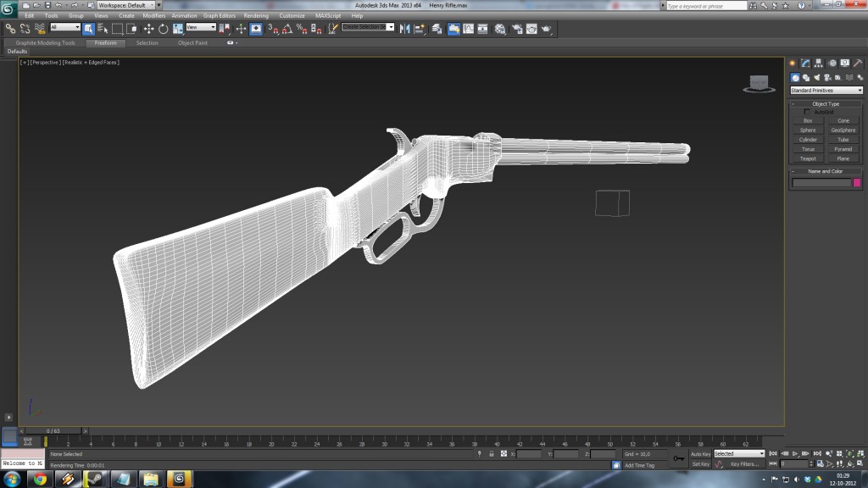This screenshot has height=488, width=868.
Task: Click the Select Object arrow tool
Action: click(x=88, y=29)
